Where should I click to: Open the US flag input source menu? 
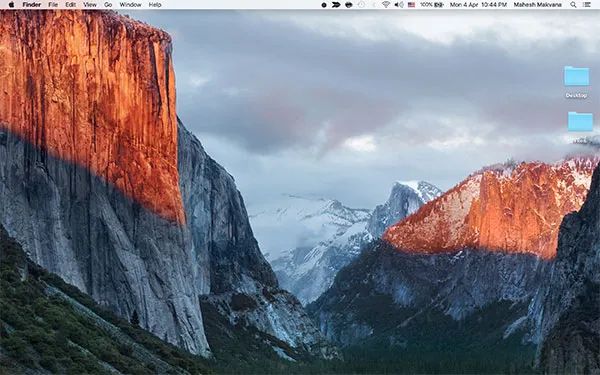pyautogui.click(x=411, y=5)
